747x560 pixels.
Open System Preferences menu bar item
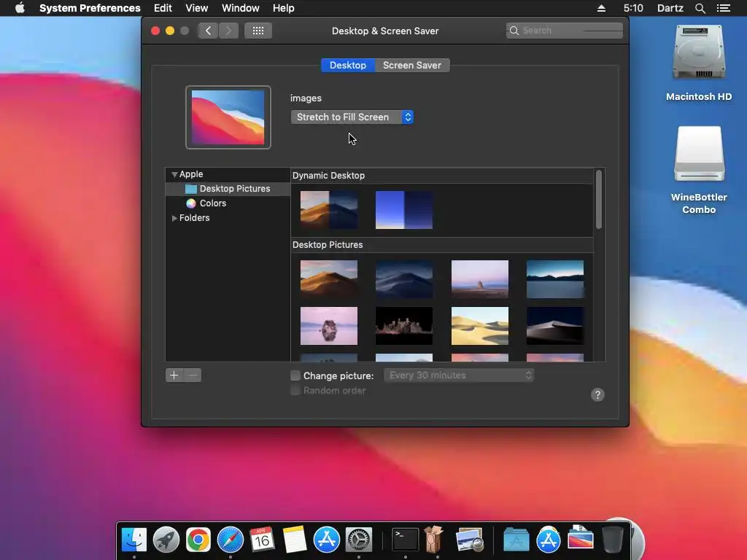[x=90, y=8]
